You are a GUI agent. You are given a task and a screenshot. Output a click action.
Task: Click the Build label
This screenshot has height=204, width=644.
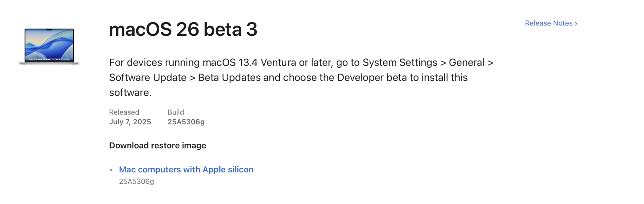click(176, 112)
